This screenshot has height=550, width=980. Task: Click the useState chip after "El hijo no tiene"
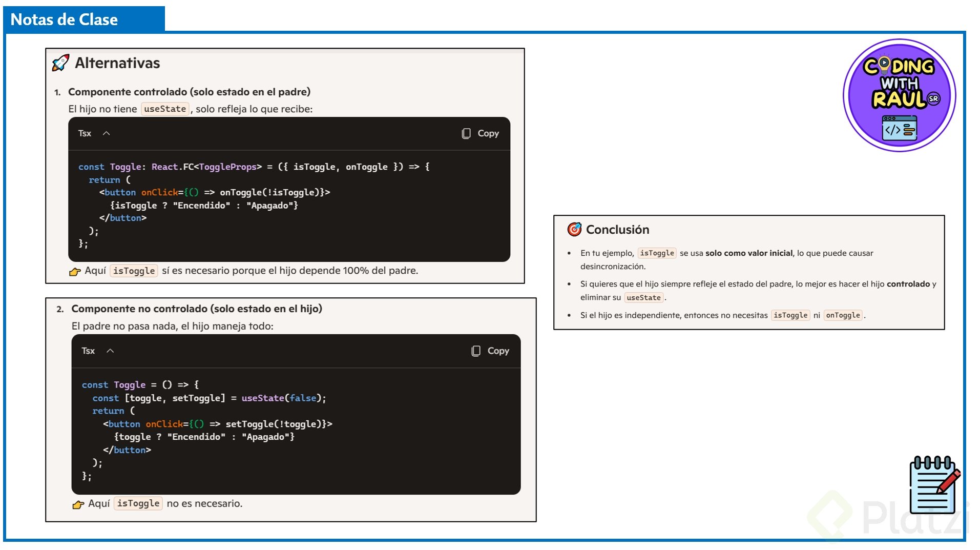click(x=165, y=109)
